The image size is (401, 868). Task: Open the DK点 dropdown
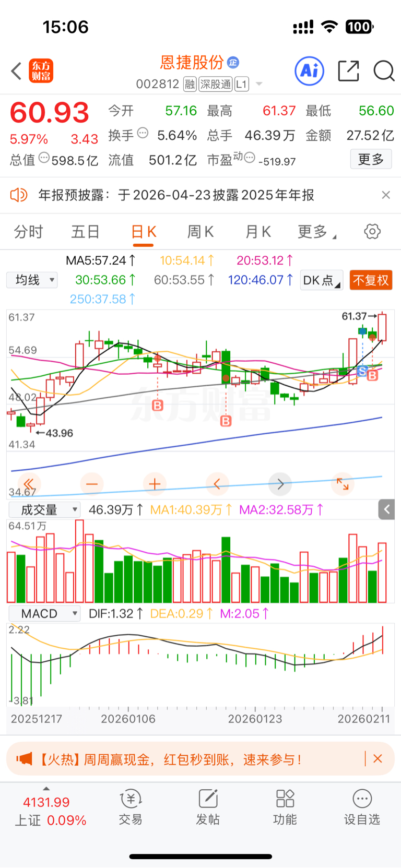pyautogui.click(x=322, y=280)
